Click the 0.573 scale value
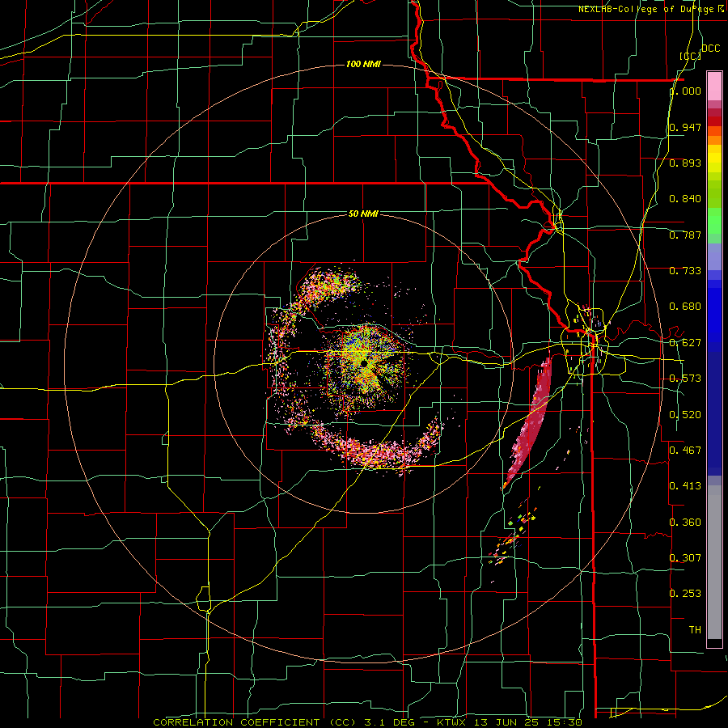 point(685,379)
